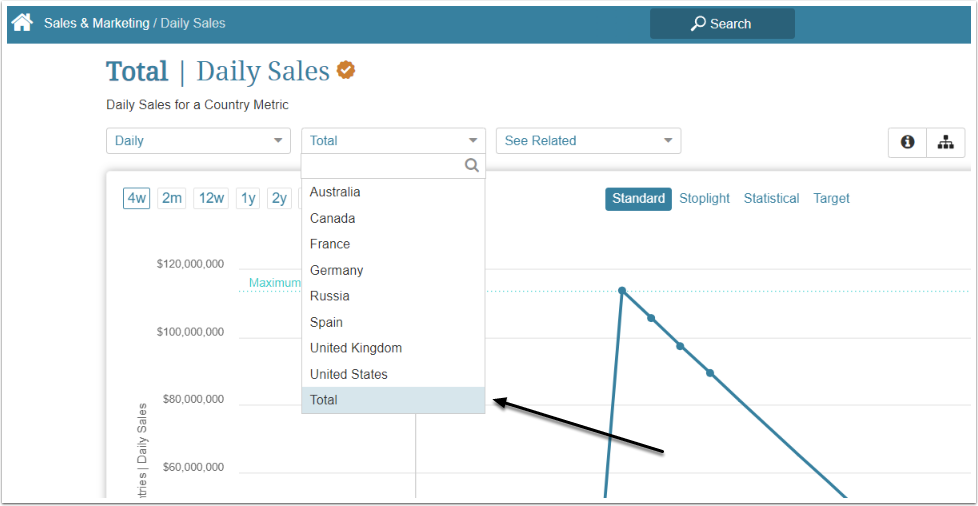
Task: Switch time range to 2m
Action: pyautogui.click(x=172, y=198)
